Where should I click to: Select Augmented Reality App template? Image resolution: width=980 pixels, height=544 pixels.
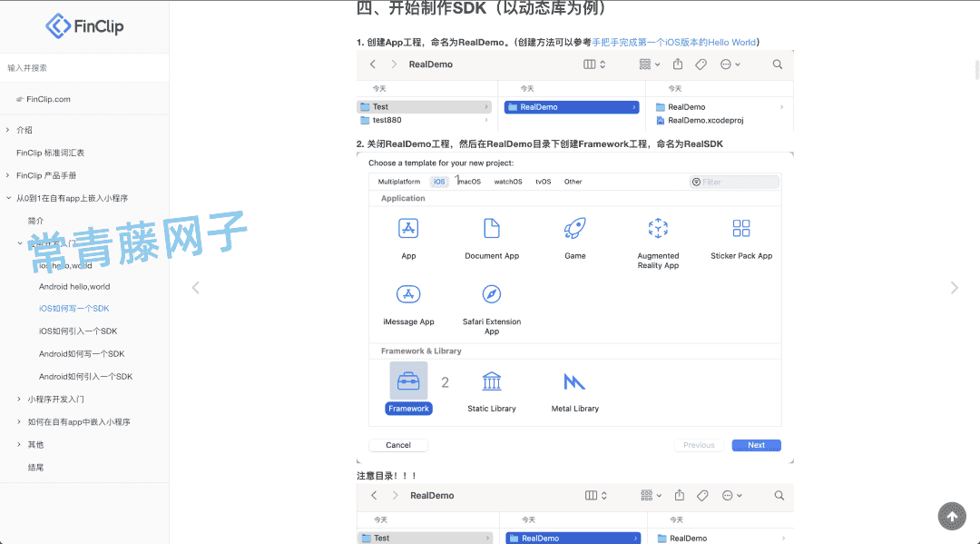coord(658,244)
